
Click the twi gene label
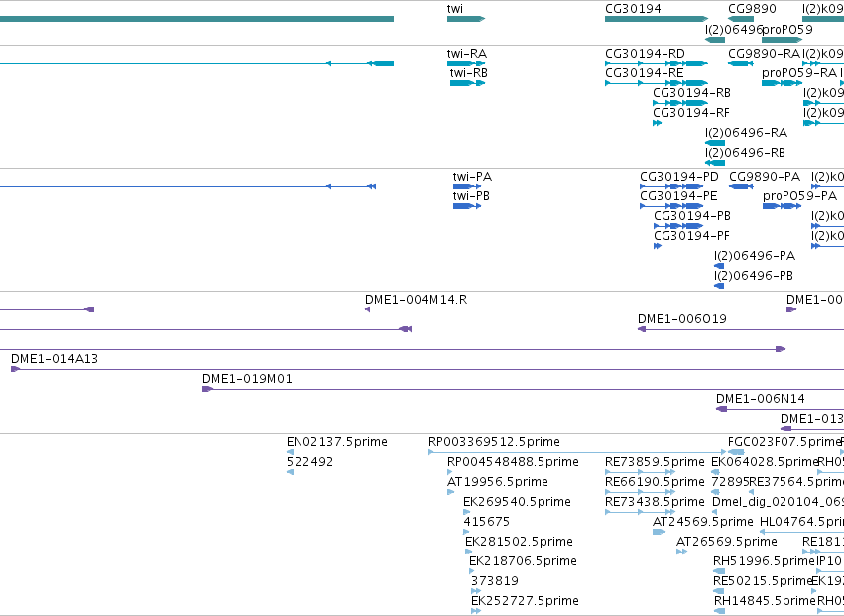(x=455, y=9)
